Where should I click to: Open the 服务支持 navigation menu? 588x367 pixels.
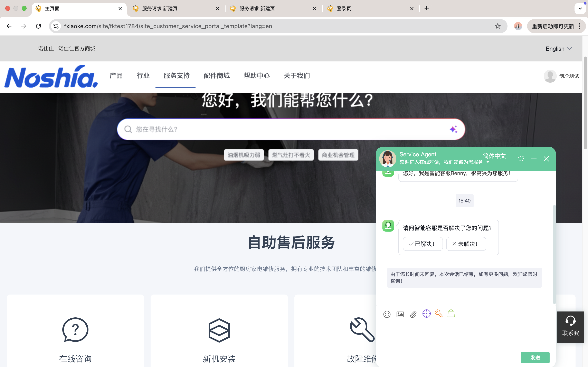click(177, 76)
